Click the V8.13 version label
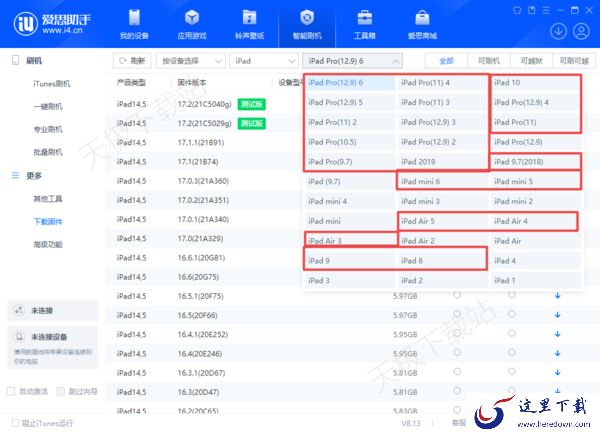Screen dimensions: 600x432 pos(411,423)
